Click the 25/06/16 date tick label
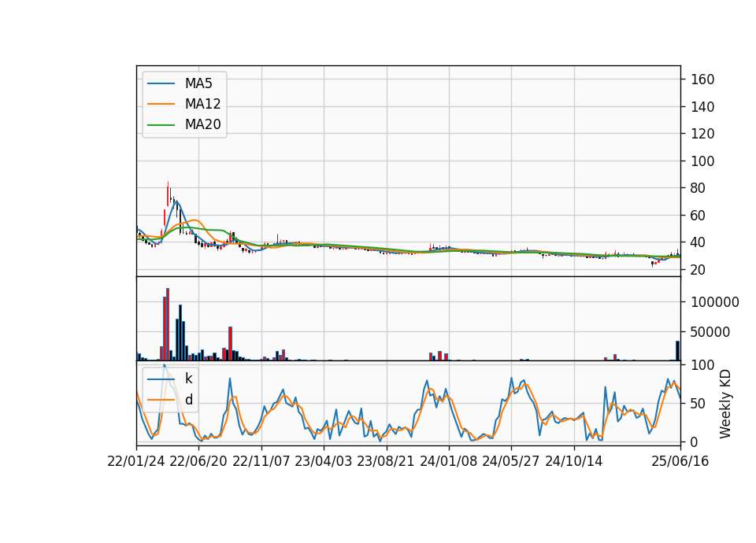 [680, 461]
